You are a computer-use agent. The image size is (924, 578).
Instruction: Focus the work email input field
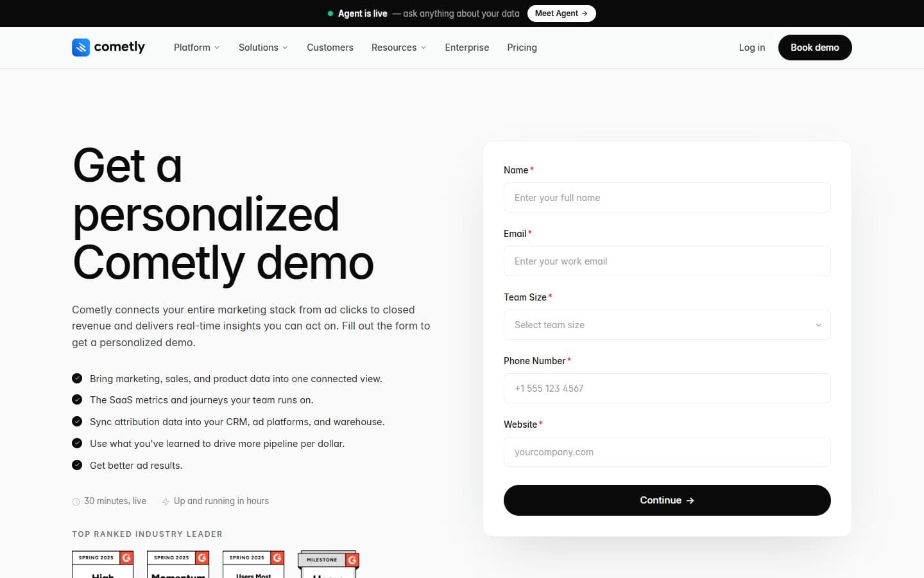667,261
